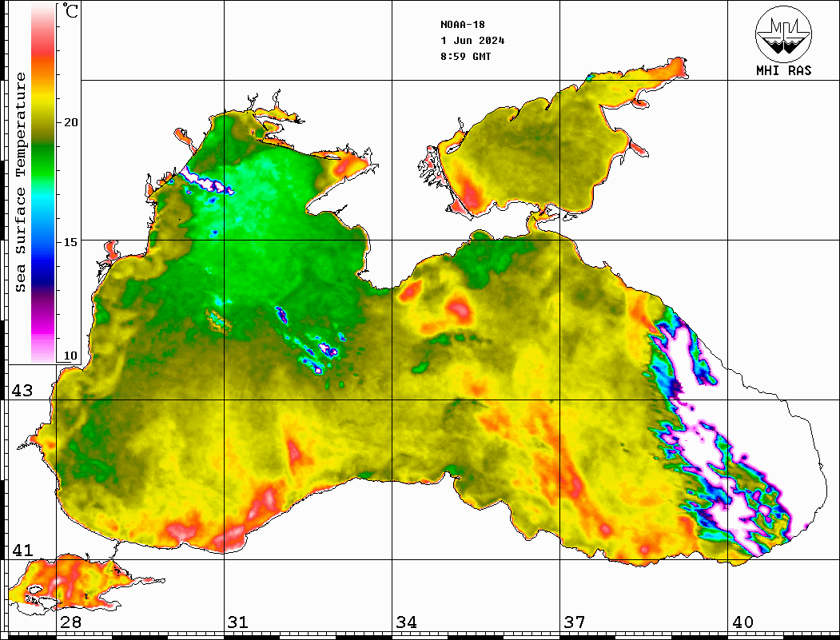
Task: Click latitude label '41'
Action: (x=22, y=550)
